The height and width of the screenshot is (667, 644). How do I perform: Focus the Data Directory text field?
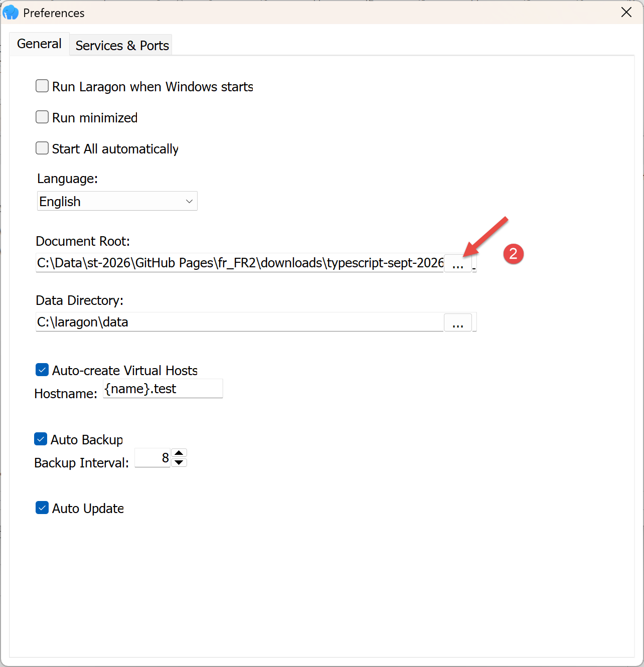pos(240,322)
